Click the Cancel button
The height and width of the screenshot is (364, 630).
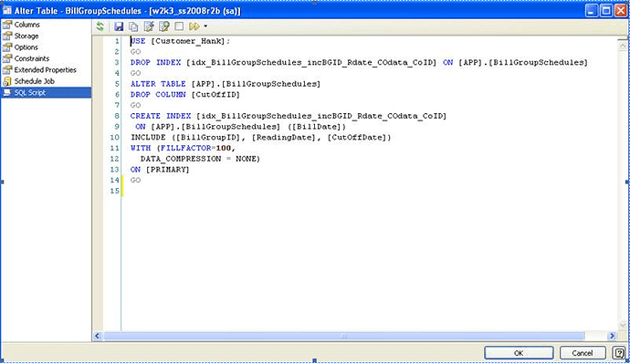click(583, 353)
